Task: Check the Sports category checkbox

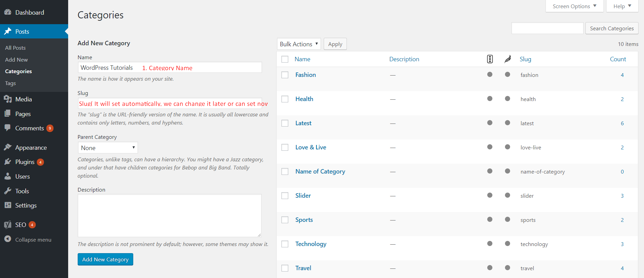Action: tap(285, 220)
